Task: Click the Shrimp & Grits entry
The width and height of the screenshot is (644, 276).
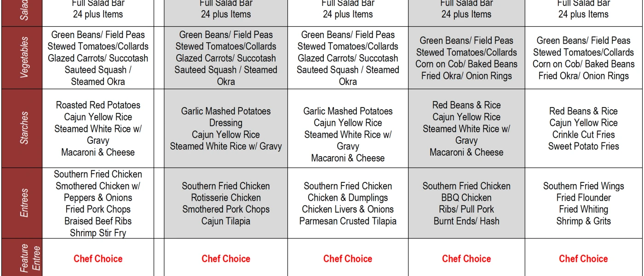Action: coord(583,221)
